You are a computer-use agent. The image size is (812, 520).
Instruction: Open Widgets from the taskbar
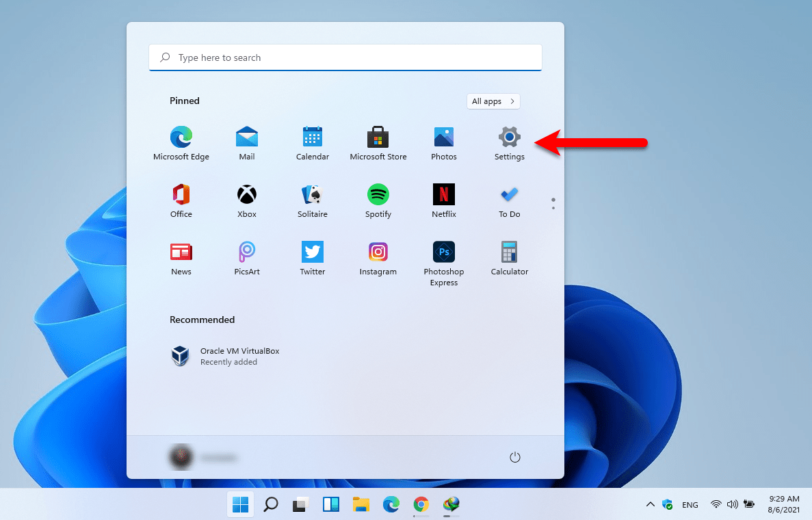331,504
